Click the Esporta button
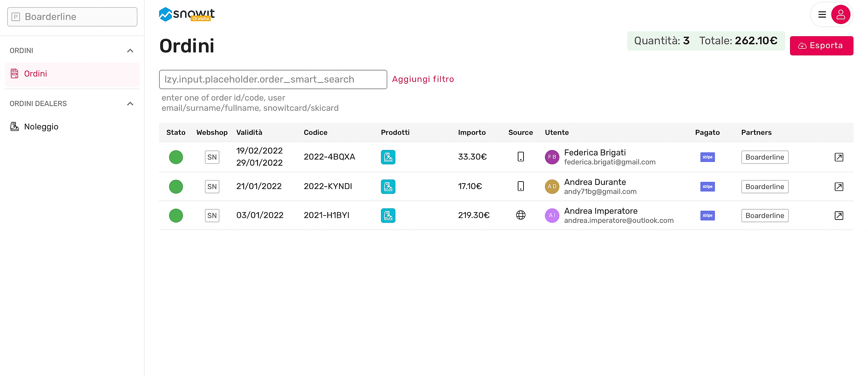The image size is (868, 376). click(x=821, y=46)
